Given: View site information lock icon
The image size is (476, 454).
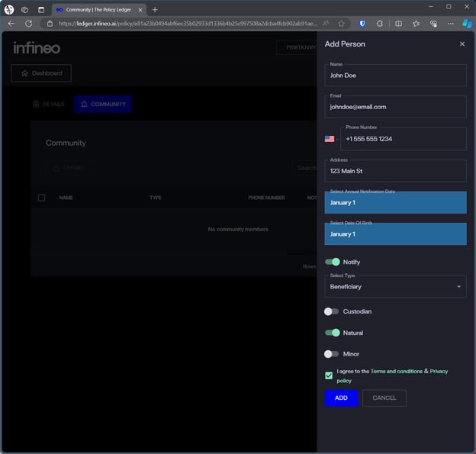Looking at the screenshot, I should click(x=50, y=24).
